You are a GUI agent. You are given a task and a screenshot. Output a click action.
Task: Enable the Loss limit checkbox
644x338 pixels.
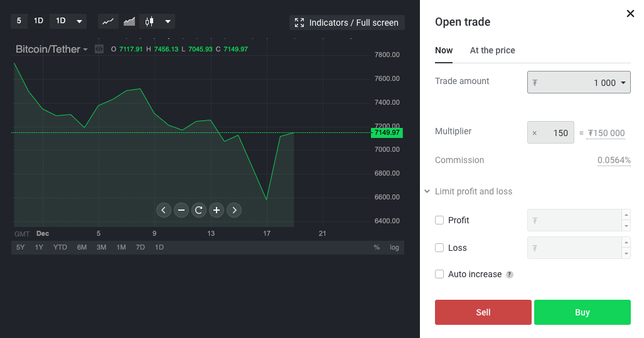(x=439, y=248)
